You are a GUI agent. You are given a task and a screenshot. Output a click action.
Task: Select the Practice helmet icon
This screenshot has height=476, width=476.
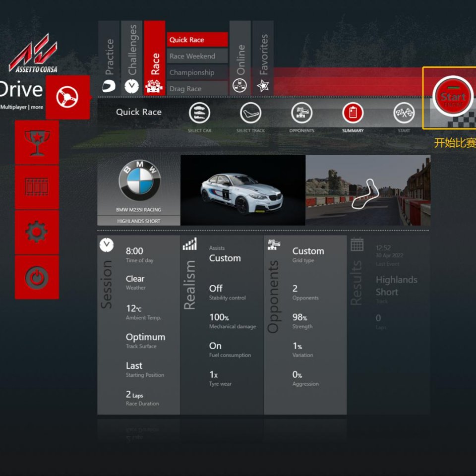109,86
